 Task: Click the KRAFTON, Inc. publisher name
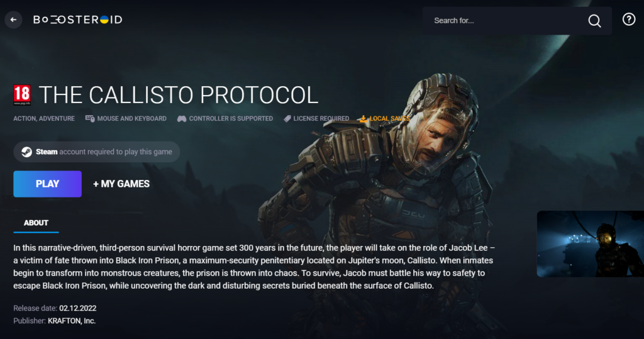(72, 321)
